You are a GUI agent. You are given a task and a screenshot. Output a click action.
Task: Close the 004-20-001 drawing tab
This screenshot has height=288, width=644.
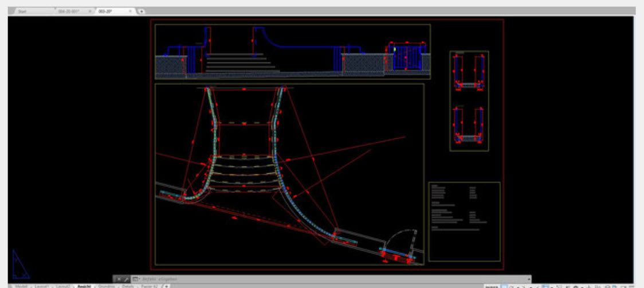point(90,11)
